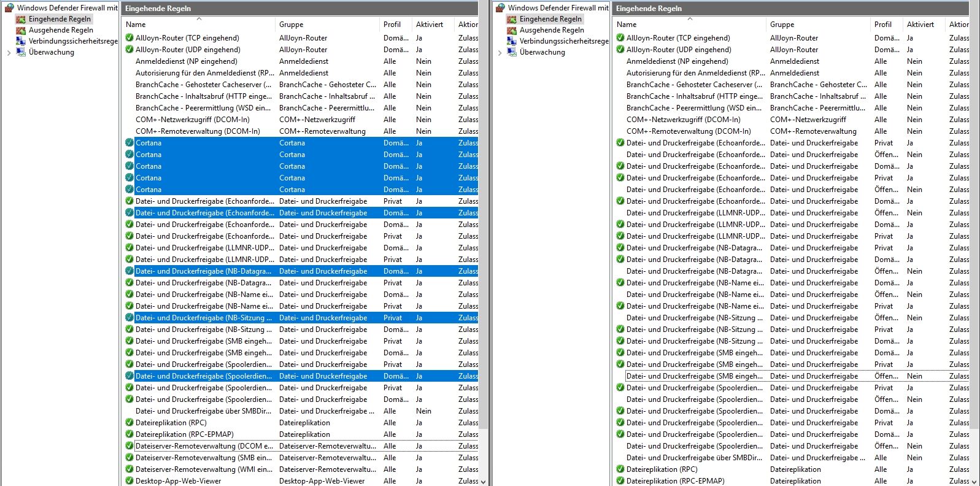Sort by Gruppe column in left window
The height and width of the screenshot is (486, 980).
328,25
